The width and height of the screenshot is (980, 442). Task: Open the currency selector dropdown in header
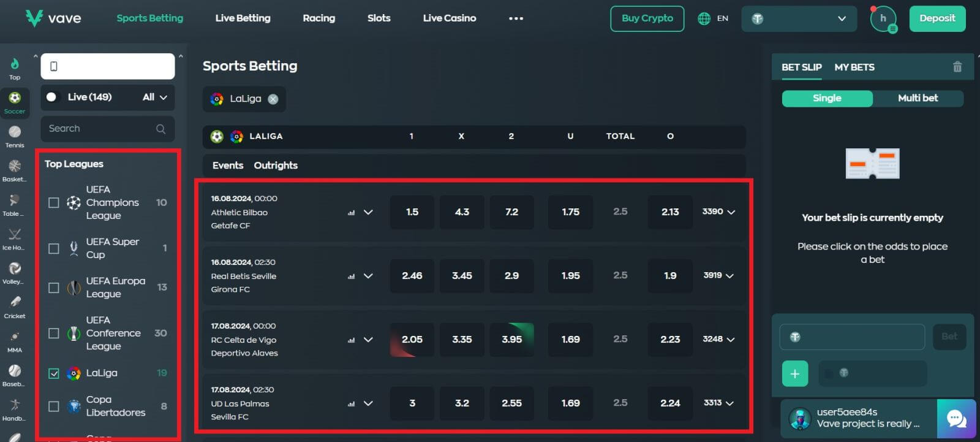coord(799,19)
